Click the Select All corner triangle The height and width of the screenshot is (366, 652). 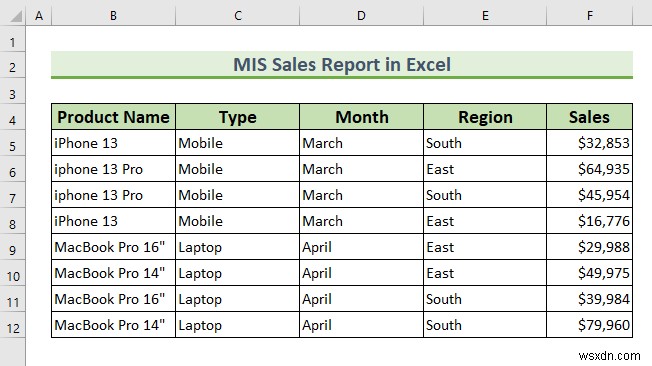(x=16, y=16)
